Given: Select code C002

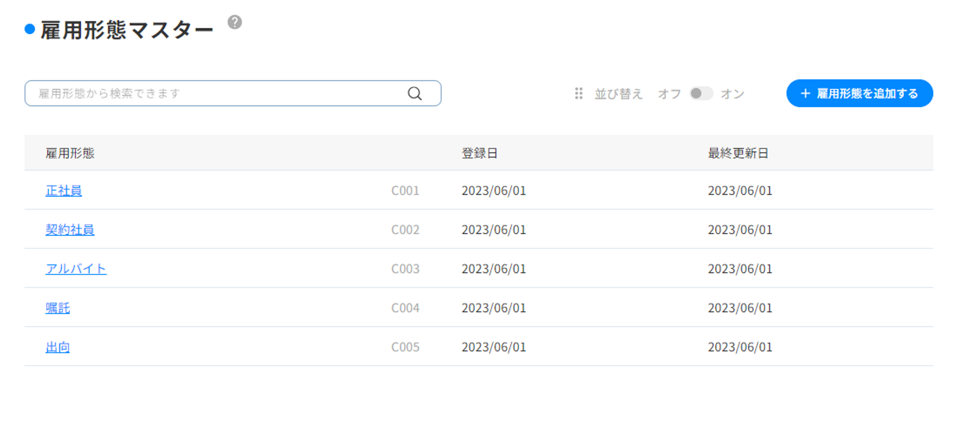Looking at the screenshot, I should click(x=405, y=230).
